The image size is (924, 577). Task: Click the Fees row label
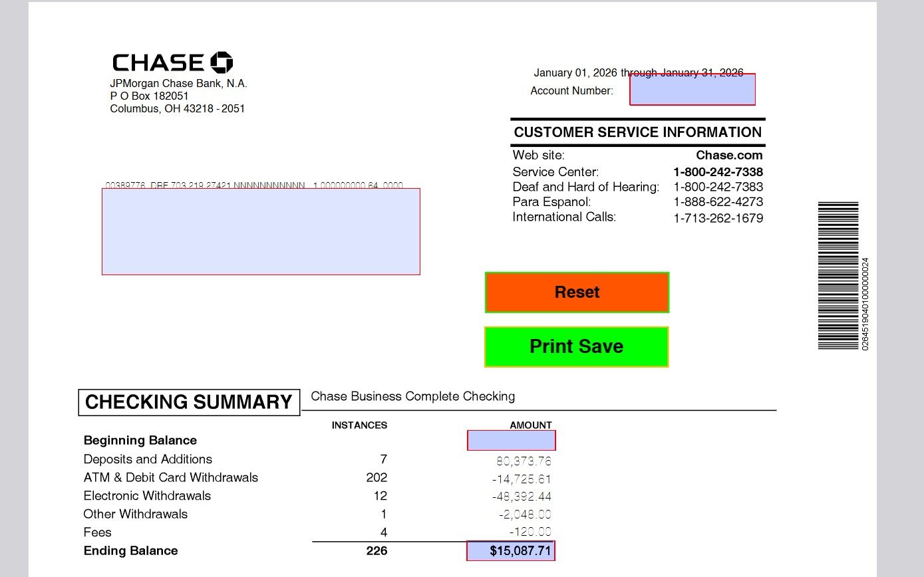click(x=97, y=532)
